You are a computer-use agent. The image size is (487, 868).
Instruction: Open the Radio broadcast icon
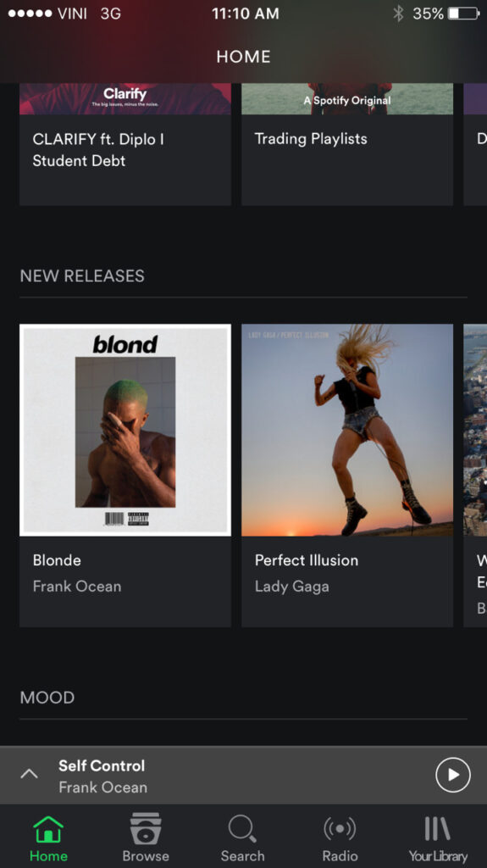click(340, 829)
